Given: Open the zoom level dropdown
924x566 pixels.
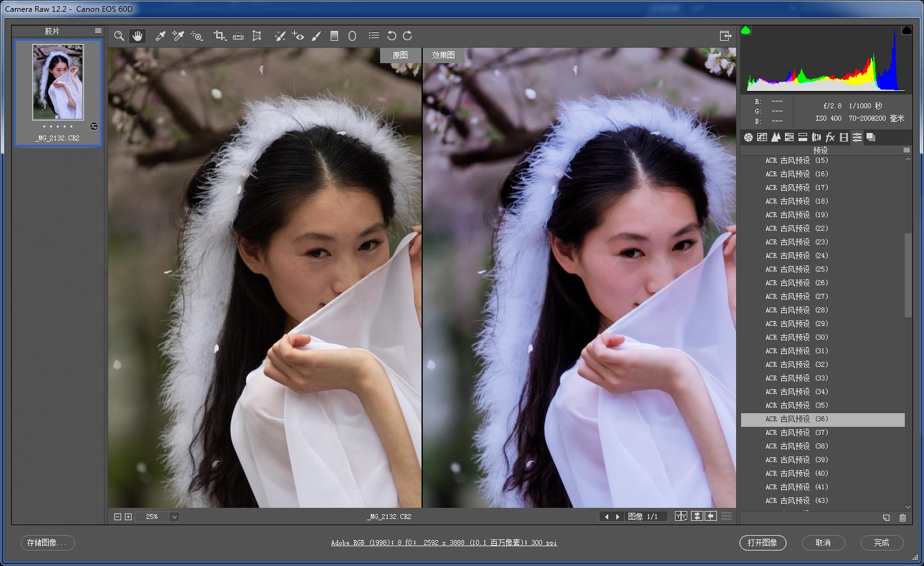Looking at the screenshot, I should (174, 517).
